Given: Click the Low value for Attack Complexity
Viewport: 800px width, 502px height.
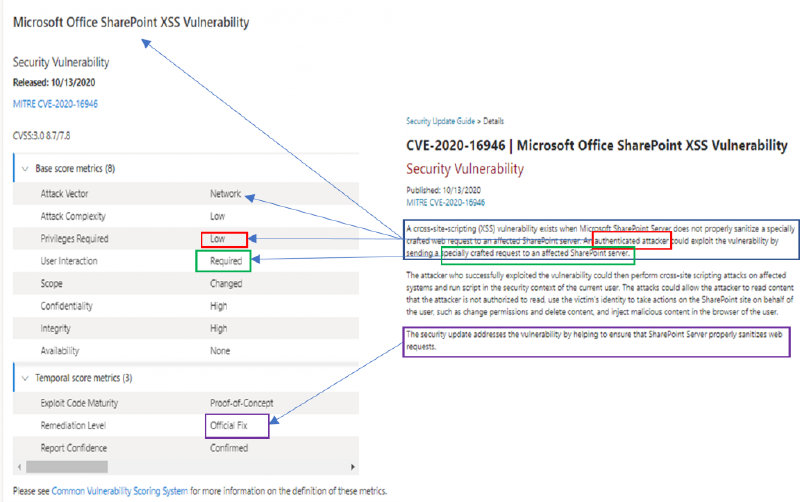Looking at the screenshot, I should coord(218,216).
